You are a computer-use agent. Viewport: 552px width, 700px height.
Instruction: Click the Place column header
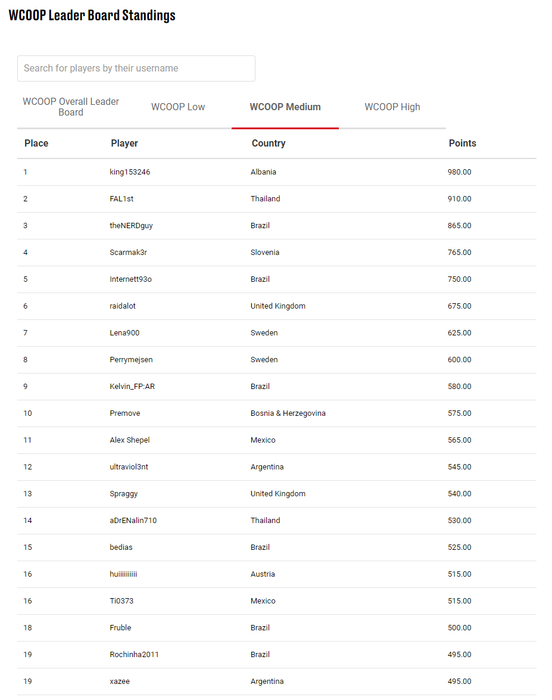pos(36,143)
